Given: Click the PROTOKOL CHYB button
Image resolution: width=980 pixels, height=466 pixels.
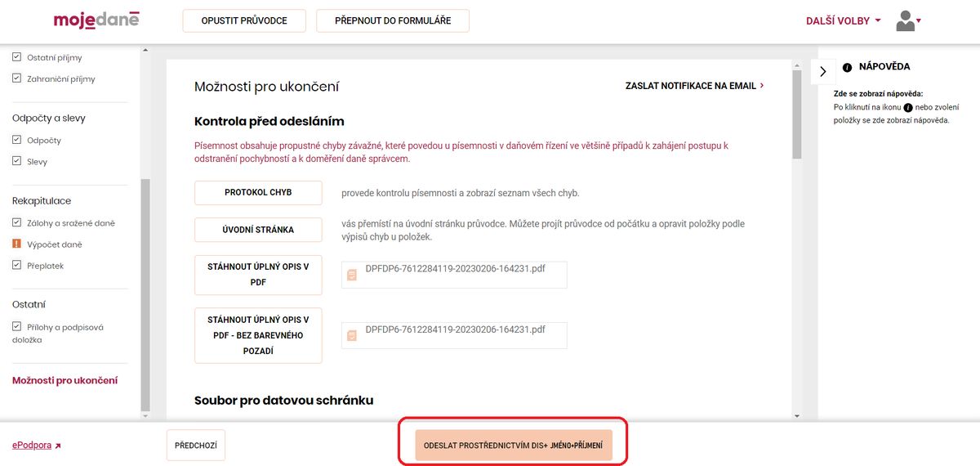Looking at the screenshot, I should point(258,193).
